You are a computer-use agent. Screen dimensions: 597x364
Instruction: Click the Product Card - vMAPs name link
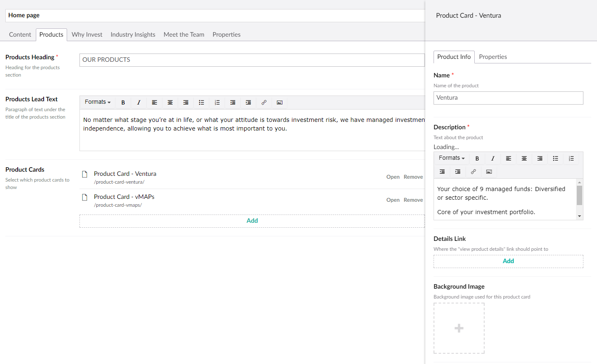pyautogui.click(x=124, y=197)
